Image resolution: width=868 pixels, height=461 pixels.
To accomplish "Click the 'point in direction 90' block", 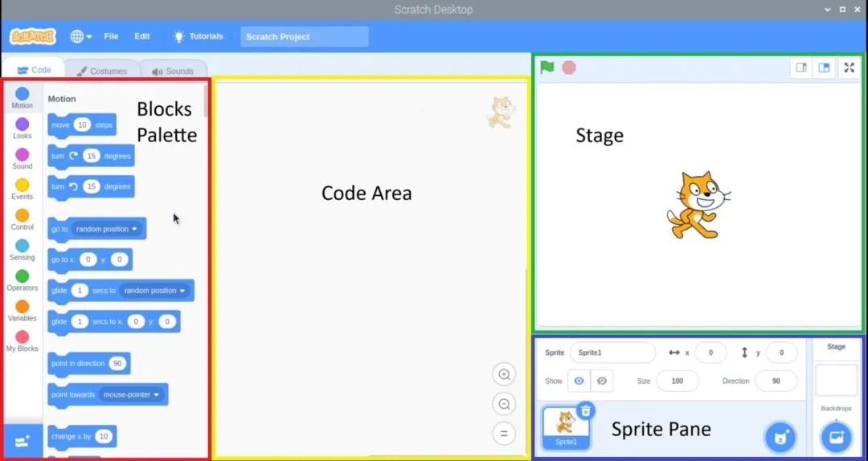I will point(89,364).
